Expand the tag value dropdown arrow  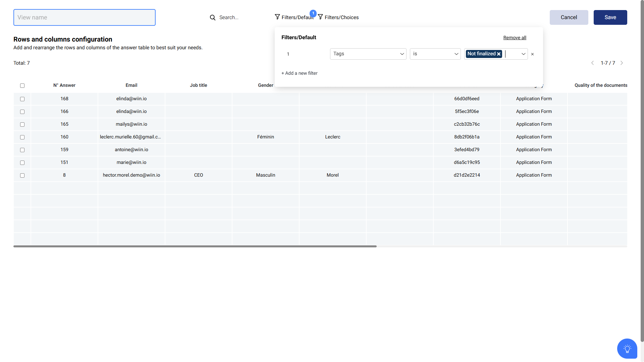(x=523, y=54)
